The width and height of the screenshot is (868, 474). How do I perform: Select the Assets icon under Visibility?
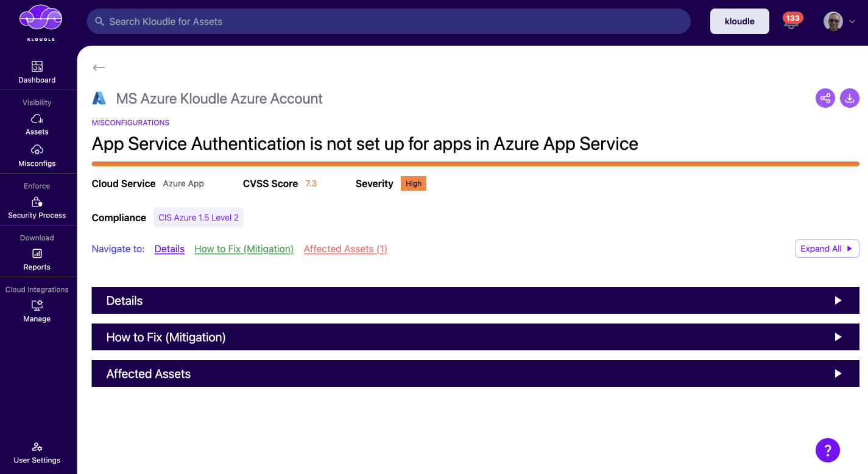click(x=37, y=124)
